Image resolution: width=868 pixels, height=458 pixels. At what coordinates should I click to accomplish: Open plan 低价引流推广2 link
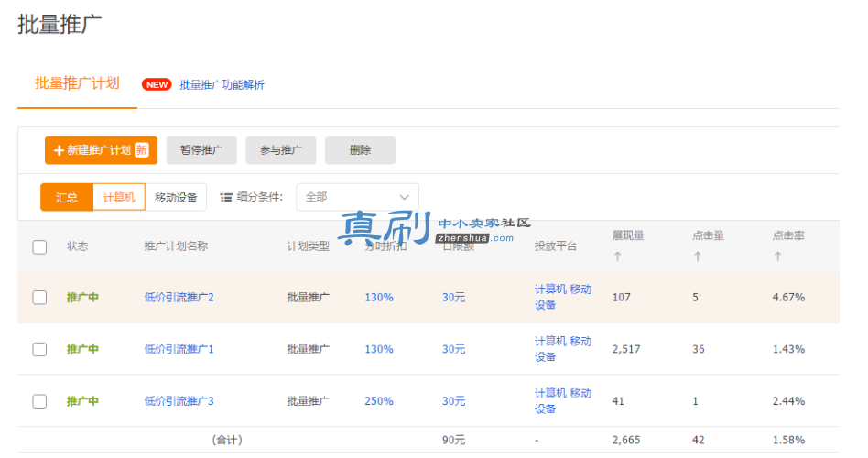[179, 298]
